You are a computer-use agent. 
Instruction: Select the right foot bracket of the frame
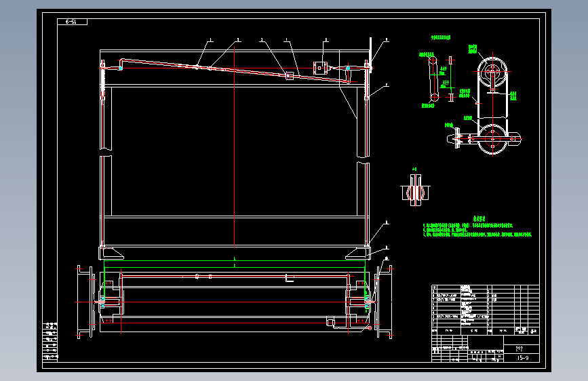pyautogui.click(x=357, y=253)
